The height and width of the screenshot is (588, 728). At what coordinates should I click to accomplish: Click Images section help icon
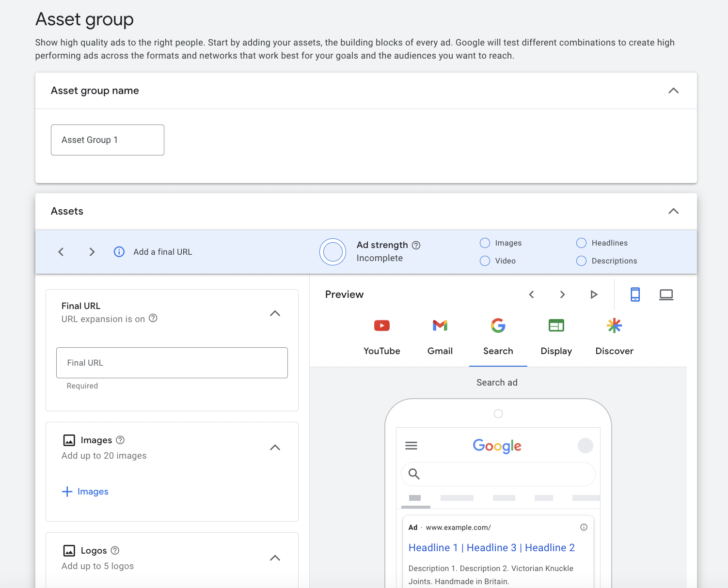[x=121, y=440]
